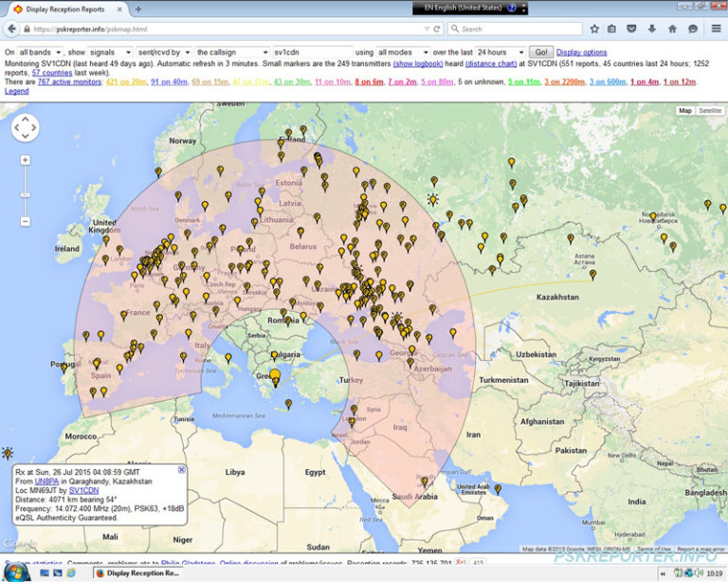Click the downloads arrow icon

pyautogui.click(x=653, y=29)
